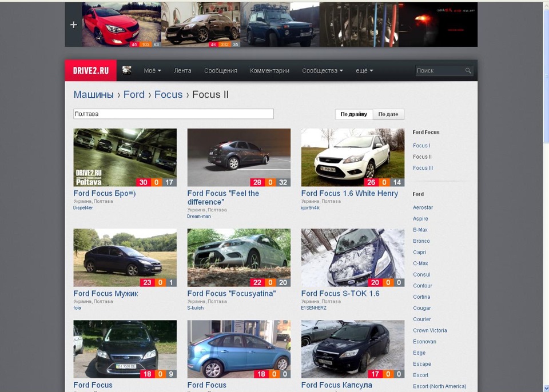Sort cars by По драйву
Screen dimensions: 549x392
[x=353, y=114]
